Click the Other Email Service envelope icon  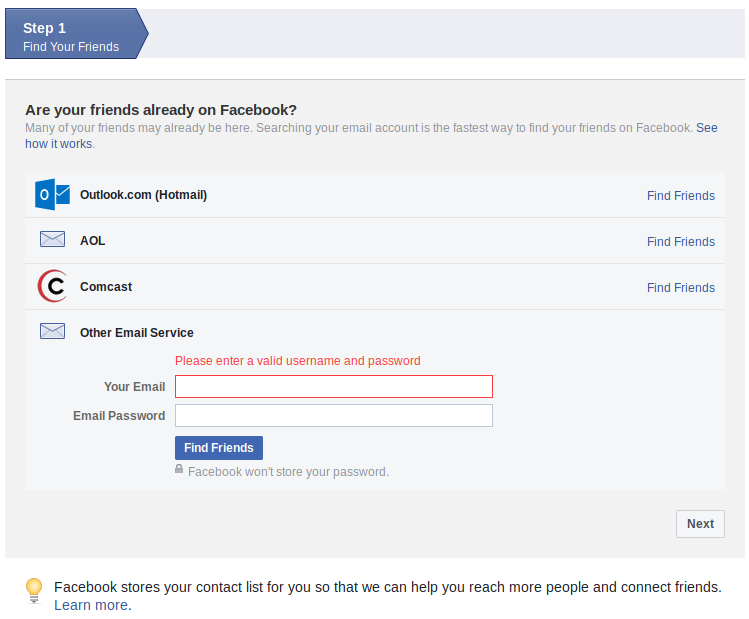[x=52, y=331]
